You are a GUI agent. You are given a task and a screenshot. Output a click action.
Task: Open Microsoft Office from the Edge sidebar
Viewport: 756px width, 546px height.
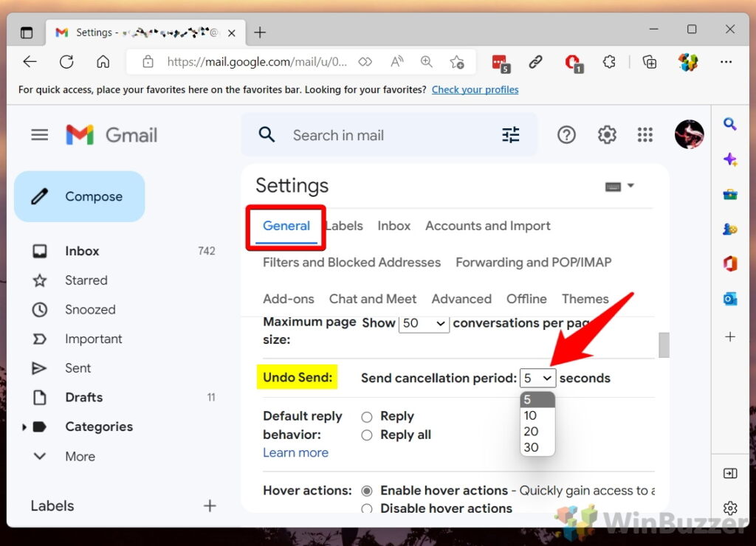tap(730, 263)
